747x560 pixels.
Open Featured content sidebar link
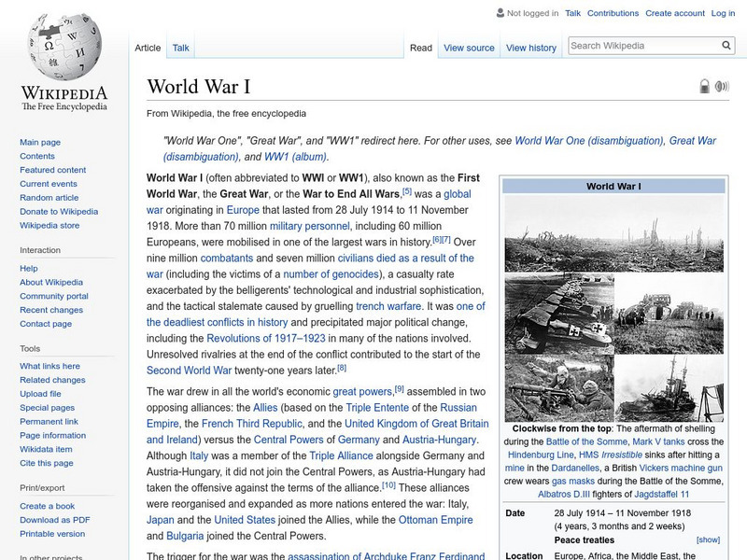click(53, 170)
